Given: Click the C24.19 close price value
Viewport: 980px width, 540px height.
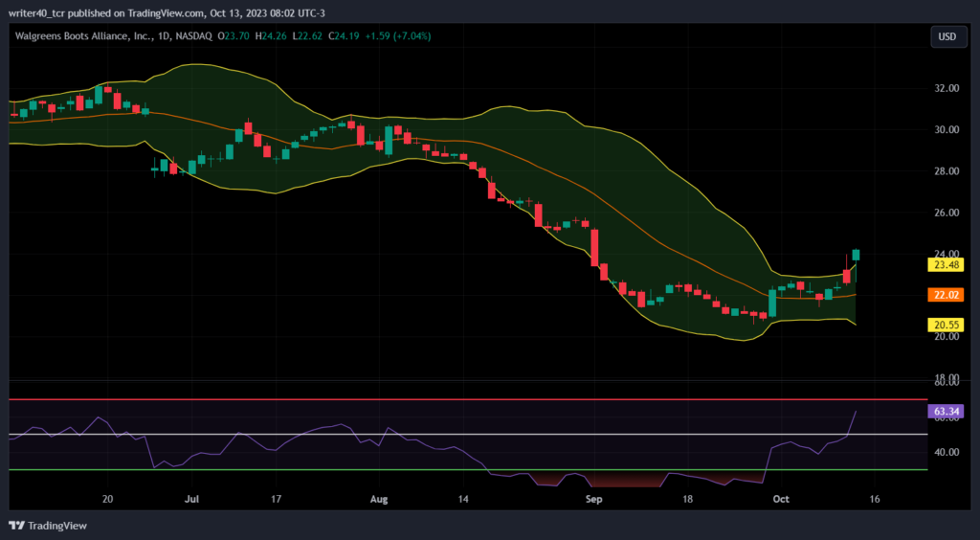Looking at the screenshot, I should tap(345, 36).
